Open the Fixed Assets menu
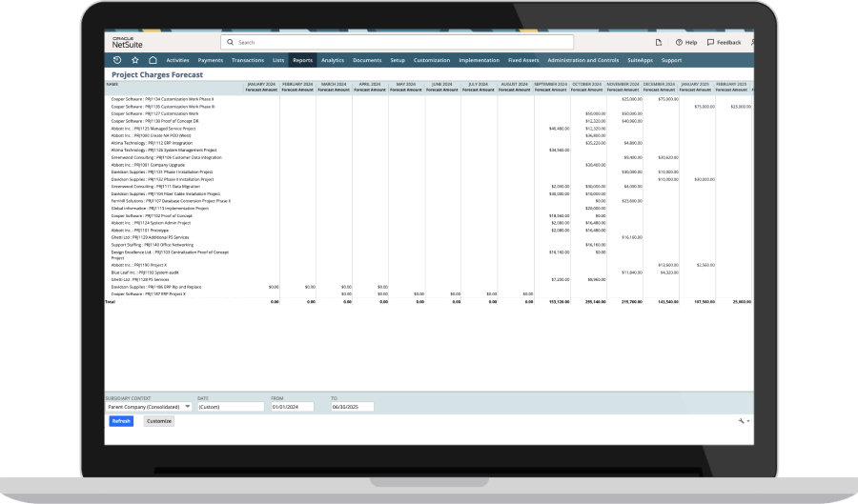 (523, 60)
